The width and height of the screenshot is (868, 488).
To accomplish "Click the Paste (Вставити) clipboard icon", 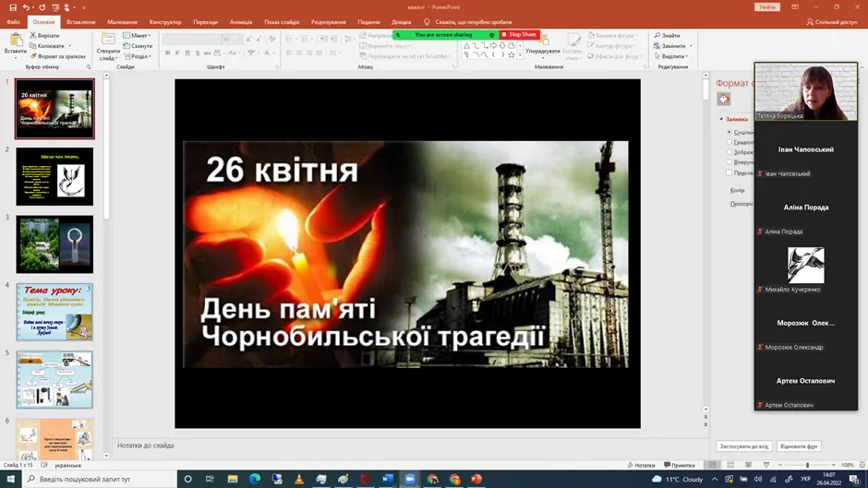I will 15,42.
